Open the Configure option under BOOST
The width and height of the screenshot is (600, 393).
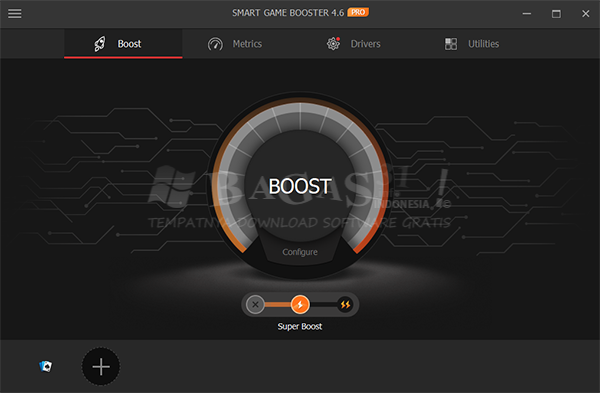coord(300,252)
